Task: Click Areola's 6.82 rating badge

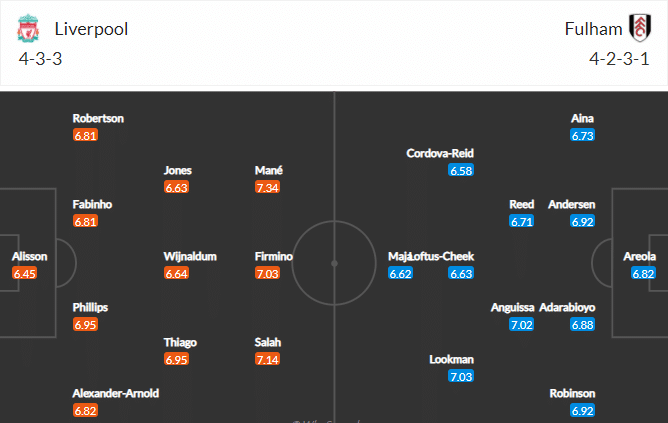Action: tap(643, 273)
